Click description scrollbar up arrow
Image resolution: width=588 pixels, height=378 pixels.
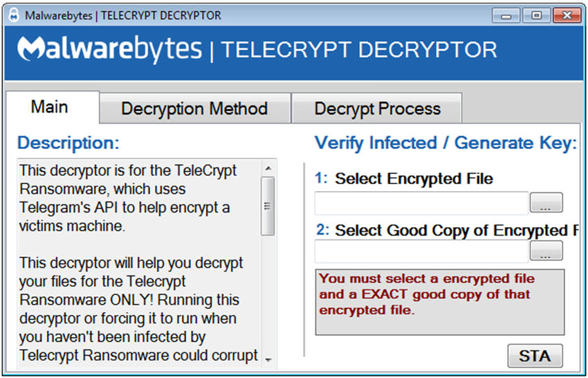coord(268,168)
